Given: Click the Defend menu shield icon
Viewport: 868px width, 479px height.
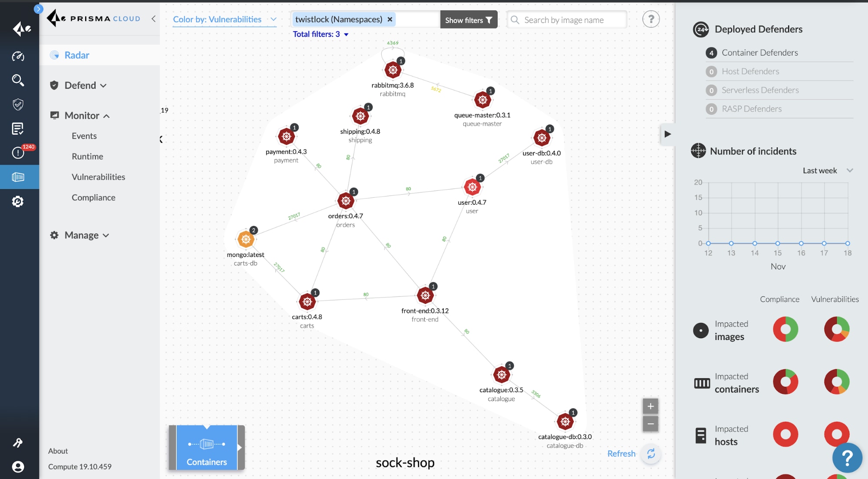Looking at the screenshot, I should coord(53,85).
